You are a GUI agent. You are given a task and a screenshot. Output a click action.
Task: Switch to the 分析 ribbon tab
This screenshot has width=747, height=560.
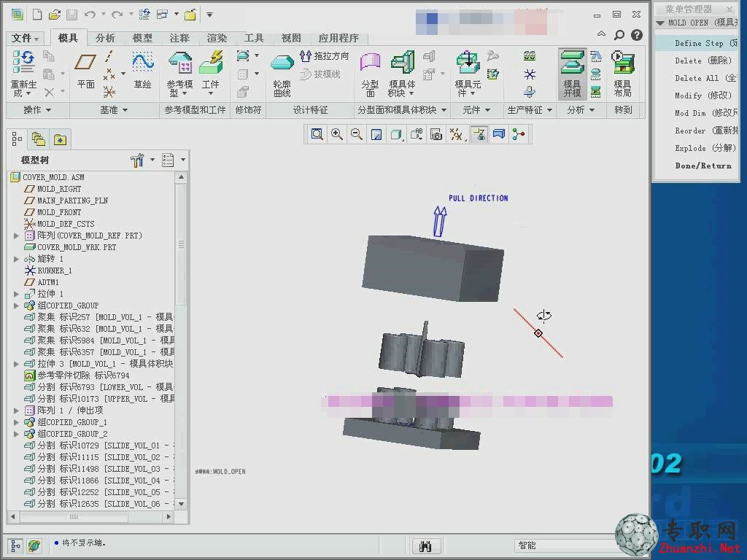(105, 38)
